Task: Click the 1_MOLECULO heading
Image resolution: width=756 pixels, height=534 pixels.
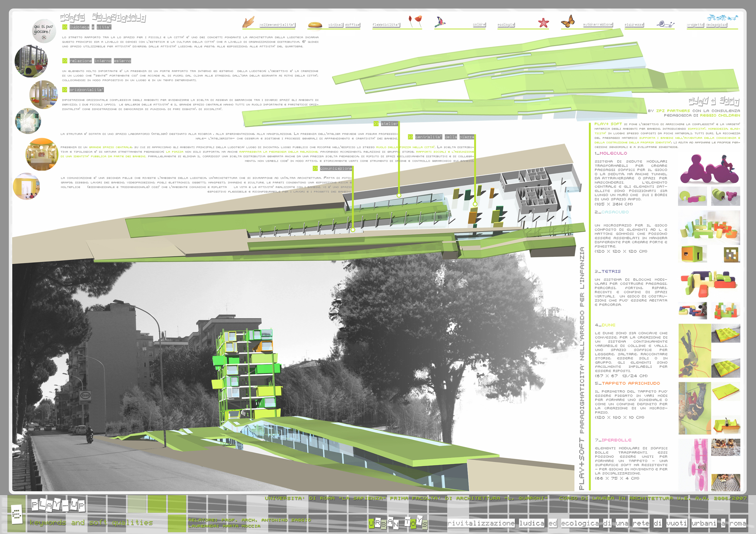Action: (611, 153)
